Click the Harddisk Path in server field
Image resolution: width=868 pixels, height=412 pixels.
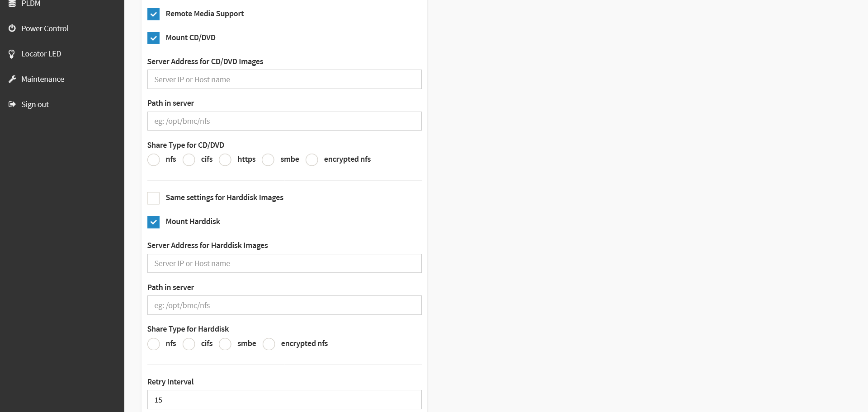(284, 305)
